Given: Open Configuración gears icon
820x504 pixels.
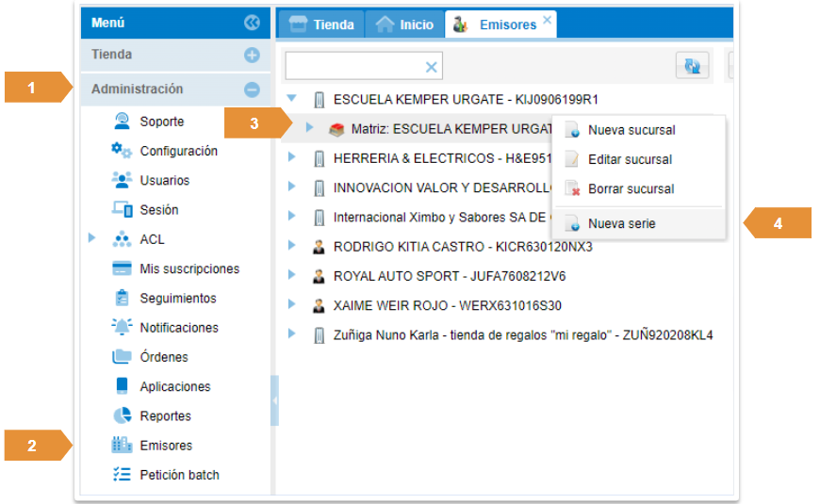Looking at the screenshot, I should coord(122,151).
